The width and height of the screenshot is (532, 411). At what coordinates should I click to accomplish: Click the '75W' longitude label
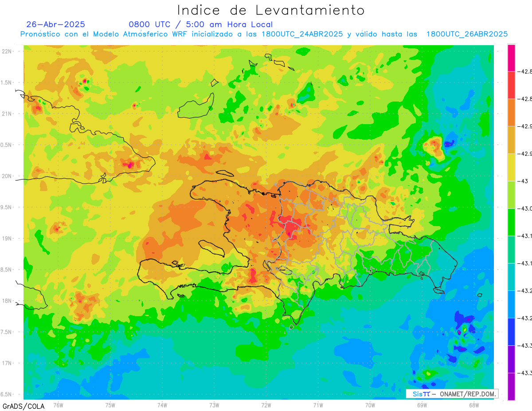(110, 405)
